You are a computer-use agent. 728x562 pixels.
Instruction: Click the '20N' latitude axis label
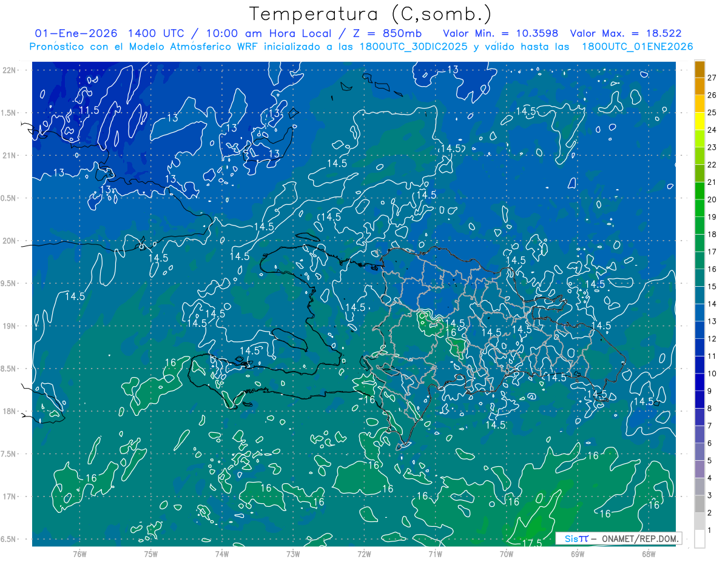tap(10, 241)
